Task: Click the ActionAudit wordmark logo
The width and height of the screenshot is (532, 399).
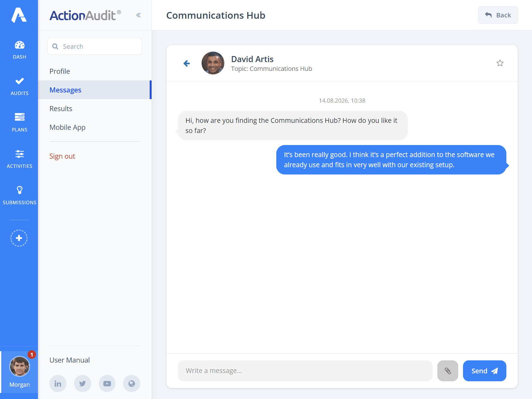Action: 85,15
